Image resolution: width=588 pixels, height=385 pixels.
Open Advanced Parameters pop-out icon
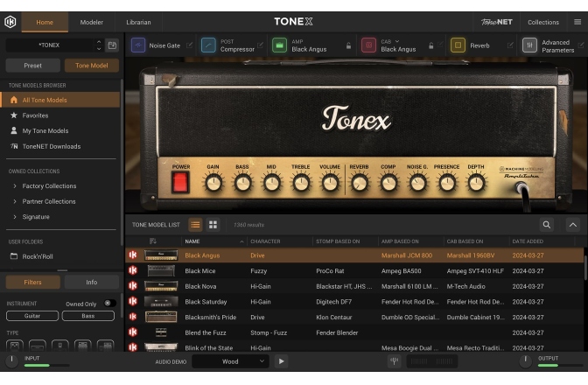coord(581,45)
